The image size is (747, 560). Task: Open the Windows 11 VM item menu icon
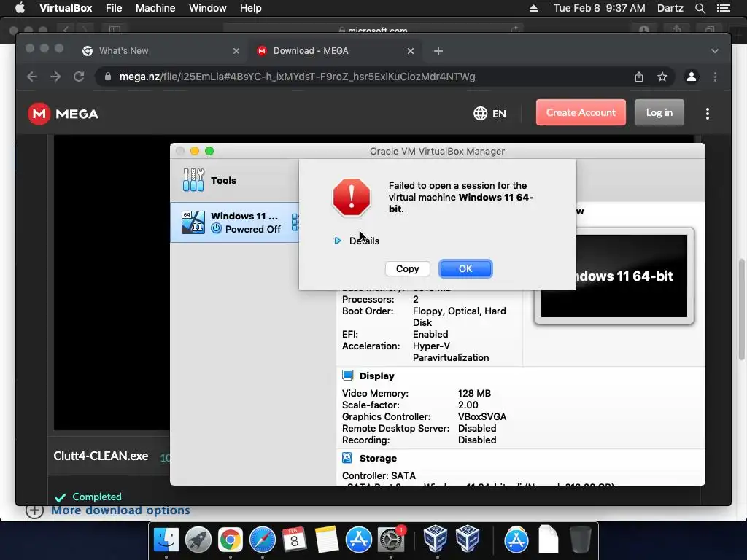[x=295, y=222]
